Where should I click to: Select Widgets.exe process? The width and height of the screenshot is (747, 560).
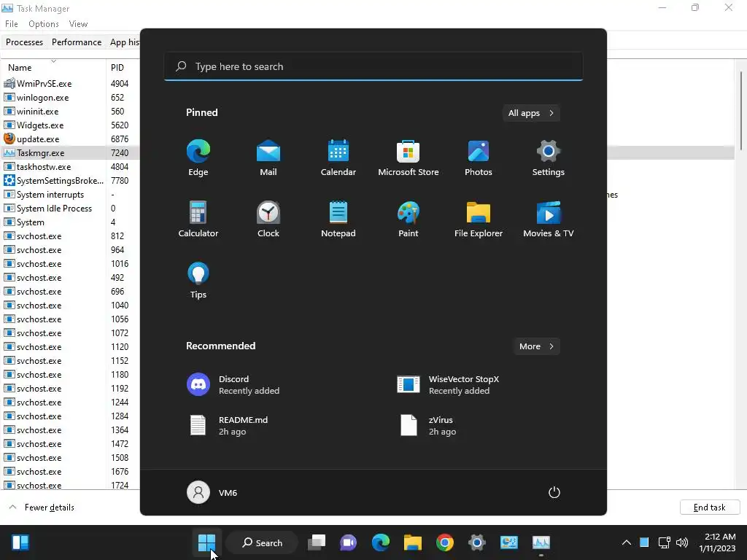(71, 125)
